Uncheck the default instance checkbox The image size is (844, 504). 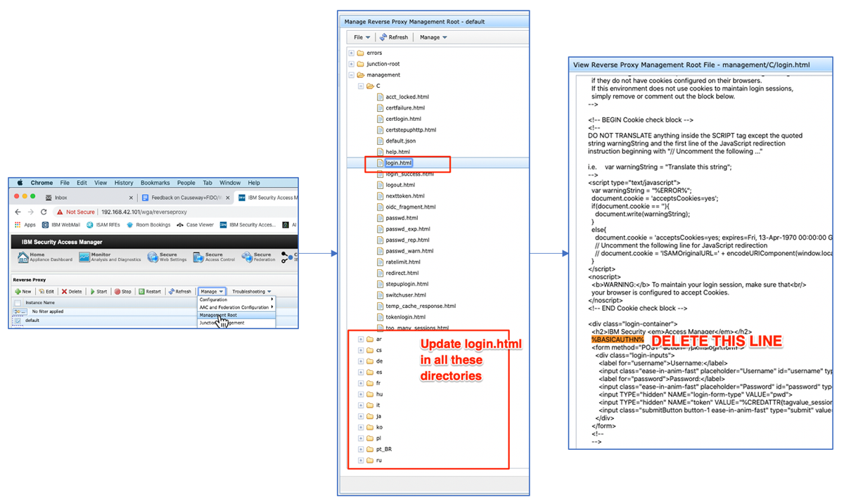16,320
